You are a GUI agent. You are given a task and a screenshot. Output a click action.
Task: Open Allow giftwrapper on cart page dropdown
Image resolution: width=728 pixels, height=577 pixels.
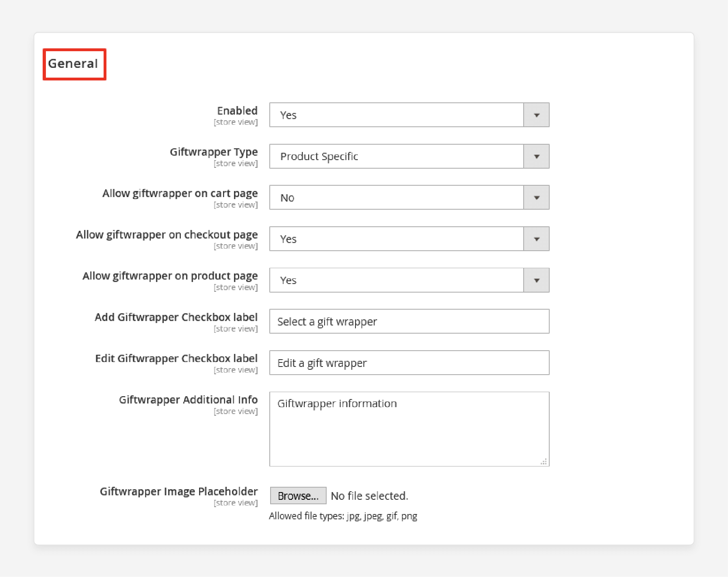(409, 197)
